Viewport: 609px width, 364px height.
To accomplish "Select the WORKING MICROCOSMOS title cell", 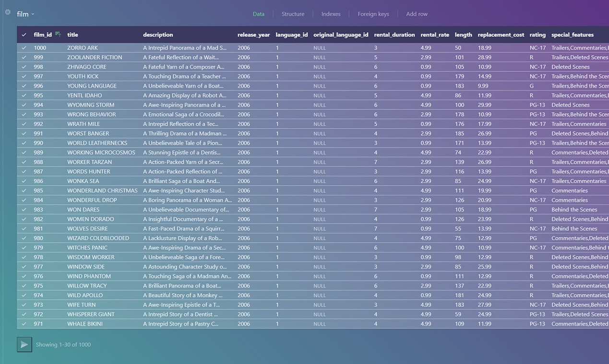I will click(x=101, y=153).
